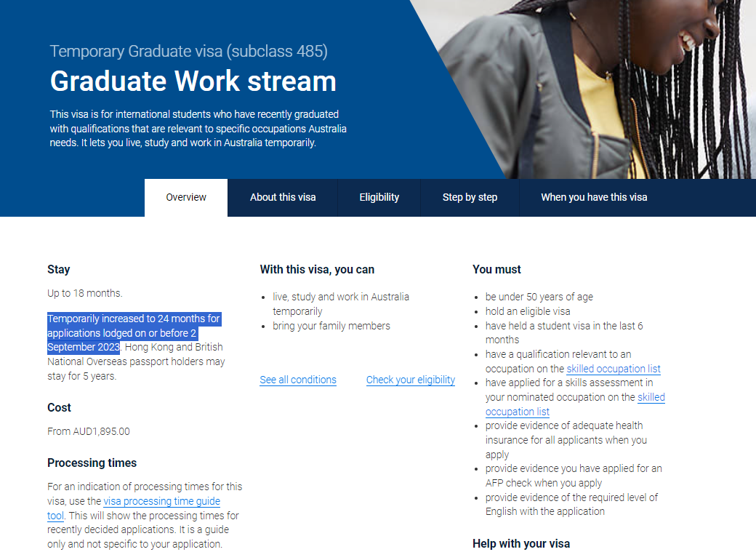The width and height of the screenshot is (756, 552).
Task: Open skilled occupation list link after 'occupation on the'
Action: (x=613, y=369)
